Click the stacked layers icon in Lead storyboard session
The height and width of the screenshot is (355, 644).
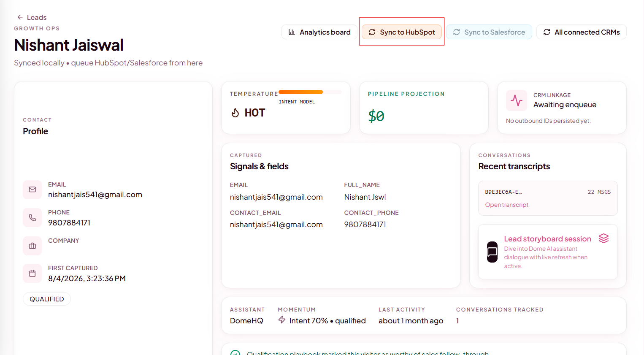pyautogui.click(x=603, y=238)
